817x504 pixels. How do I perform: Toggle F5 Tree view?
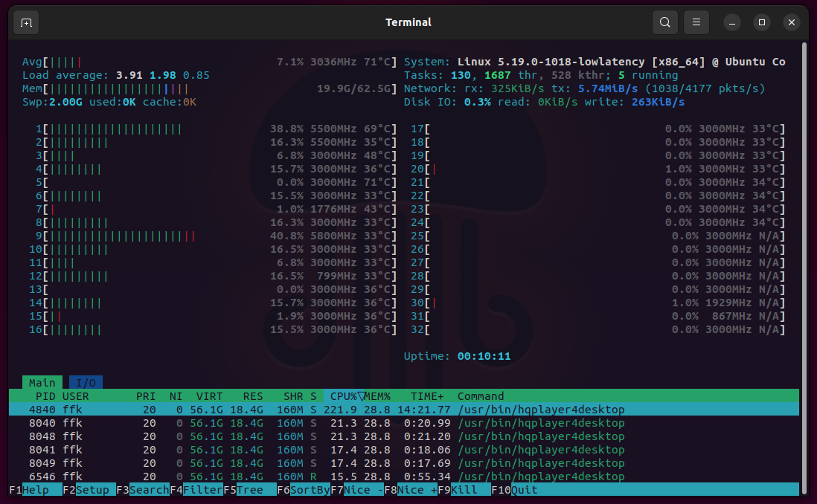(250, 490)
